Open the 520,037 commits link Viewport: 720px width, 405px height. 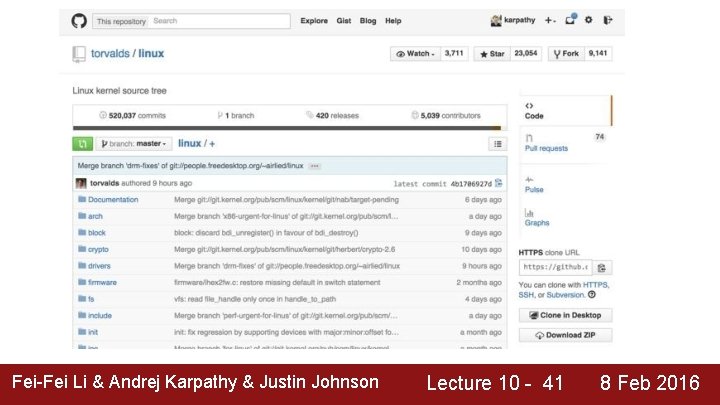pyautogui.click(x=132, y=116)
